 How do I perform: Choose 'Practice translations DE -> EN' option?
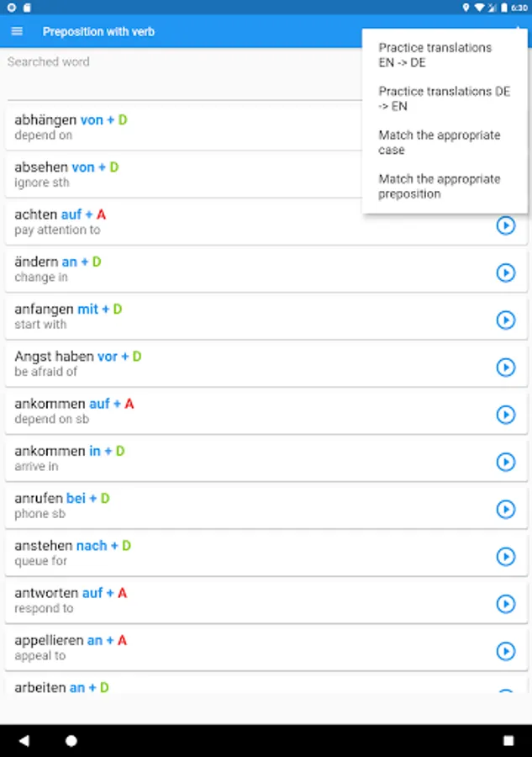coord(445,98)
